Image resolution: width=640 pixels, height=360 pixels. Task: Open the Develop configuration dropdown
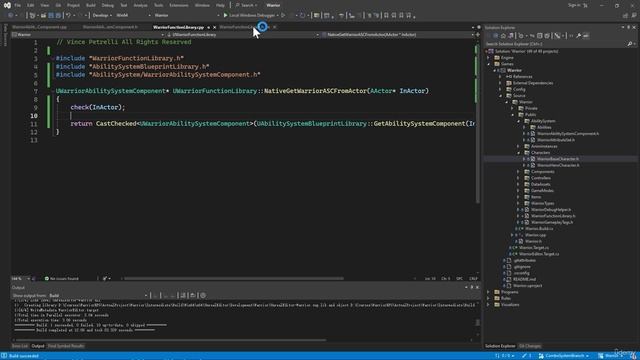coord(102,15)
